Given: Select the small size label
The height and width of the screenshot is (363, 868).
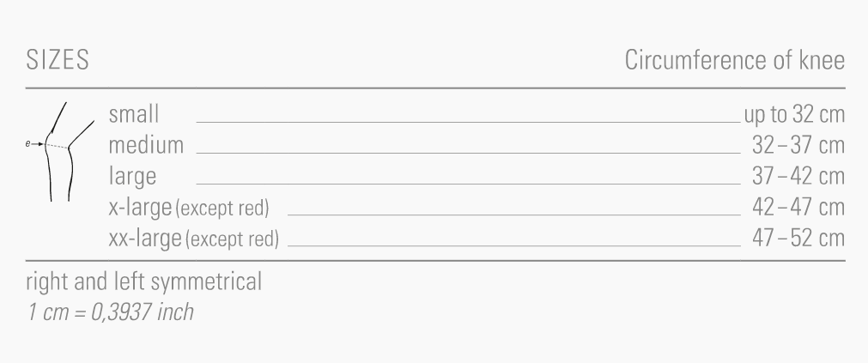Looking at the screenshot, I should pos(135,114).
